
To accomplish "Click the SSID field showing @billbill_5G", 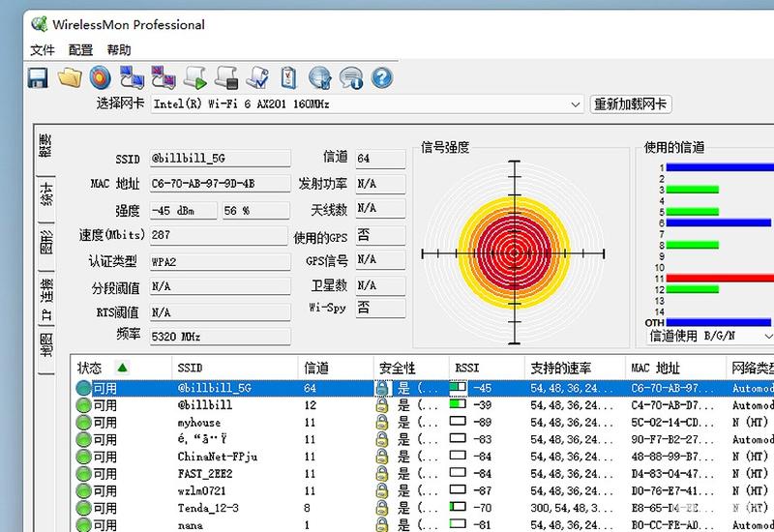I will [221, 159].
